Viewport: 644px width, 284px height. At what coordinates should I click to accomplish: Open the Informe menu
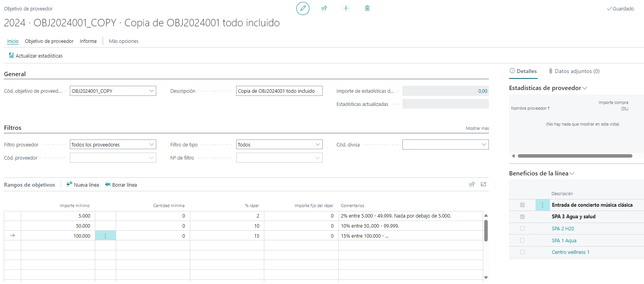pos(88,41)
